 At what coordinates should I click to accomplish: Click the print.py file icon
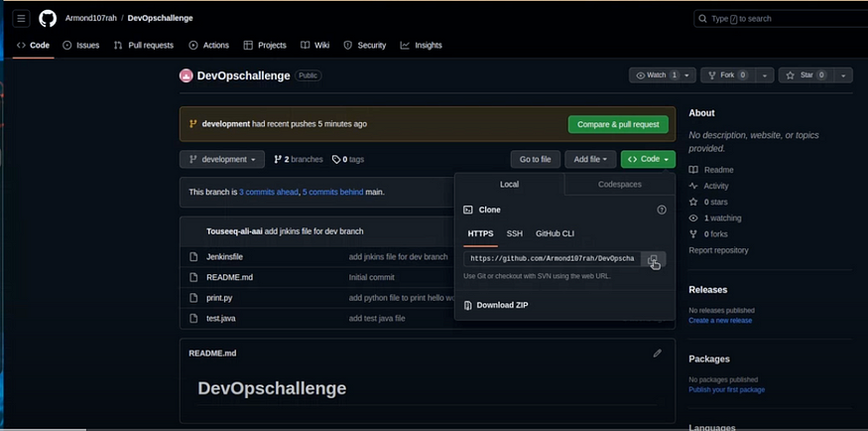click(193, 298)
